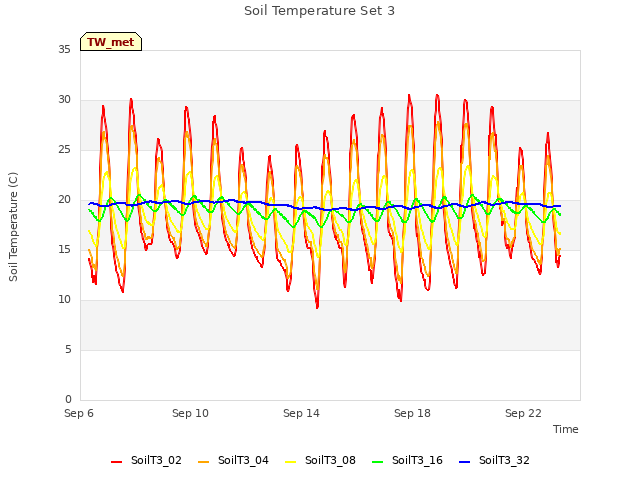This screenshot has width=640, height=480.
Task: Toggle the SoilT3_04 legend entry
Action: click(233, 460)
